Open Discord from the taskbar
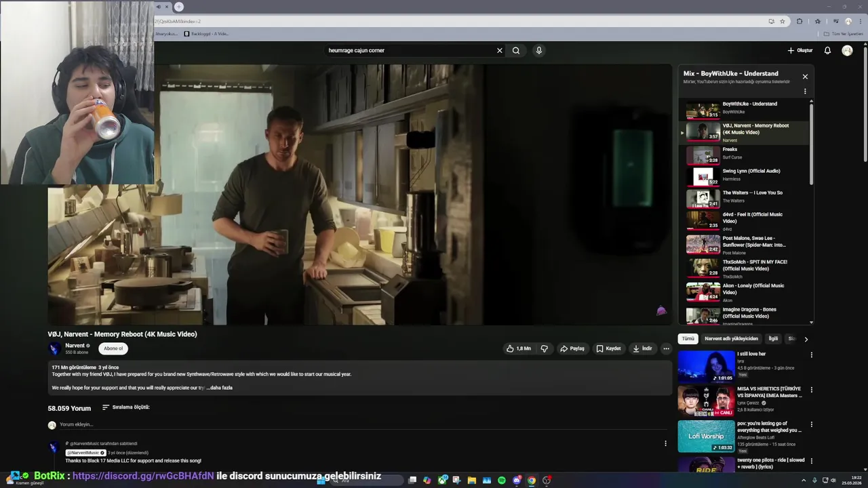This screenshot has width=868, height=488. pos(517,480)
